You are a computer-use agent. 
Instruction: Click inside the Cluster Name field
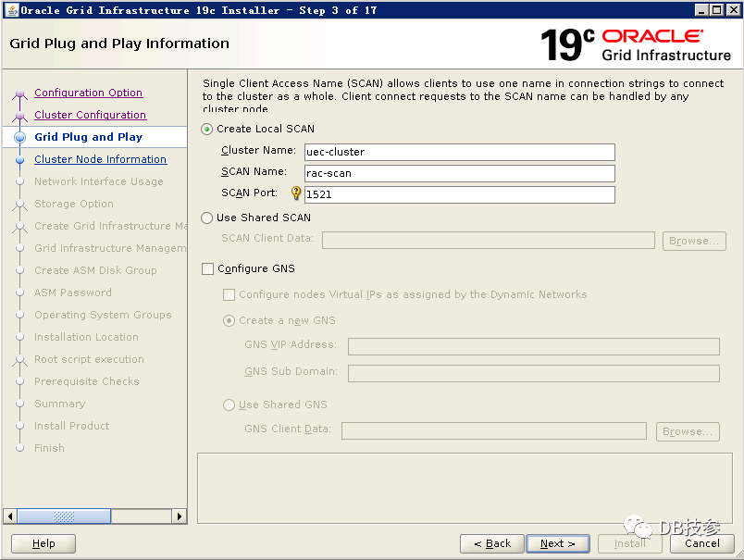pos(459,152)
